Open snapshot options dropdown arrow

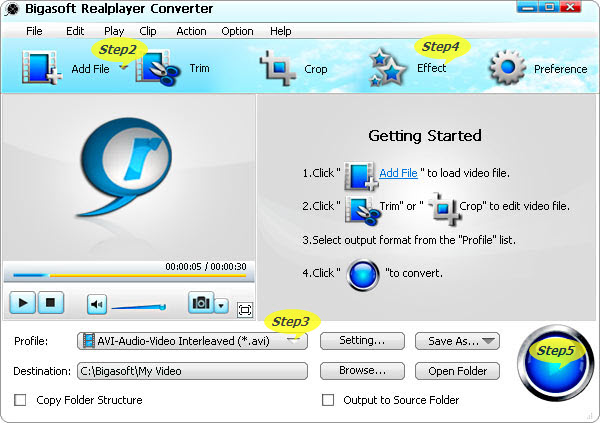221,306
